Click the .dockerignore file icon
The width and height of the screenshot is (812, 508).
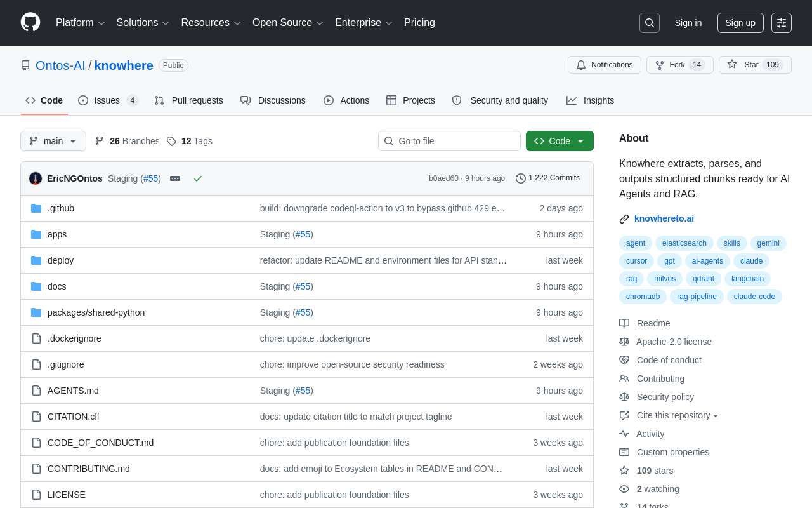point(36,338)
